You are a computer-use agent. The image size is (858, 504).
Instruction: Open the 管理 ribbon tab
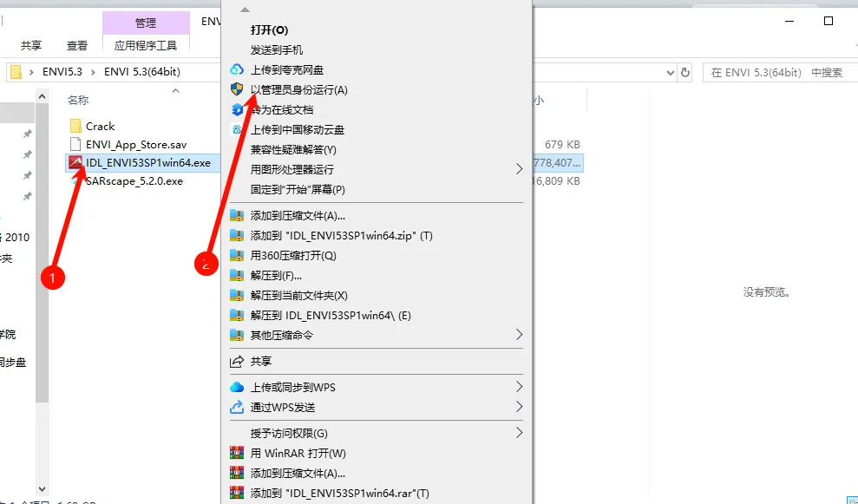click(x=146, y=23)
